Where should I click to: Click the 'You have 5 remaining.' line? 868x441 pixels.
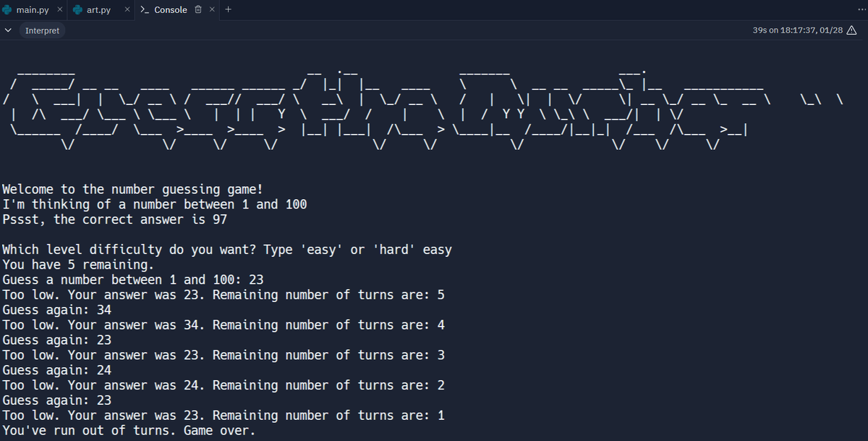coord(79,265)
